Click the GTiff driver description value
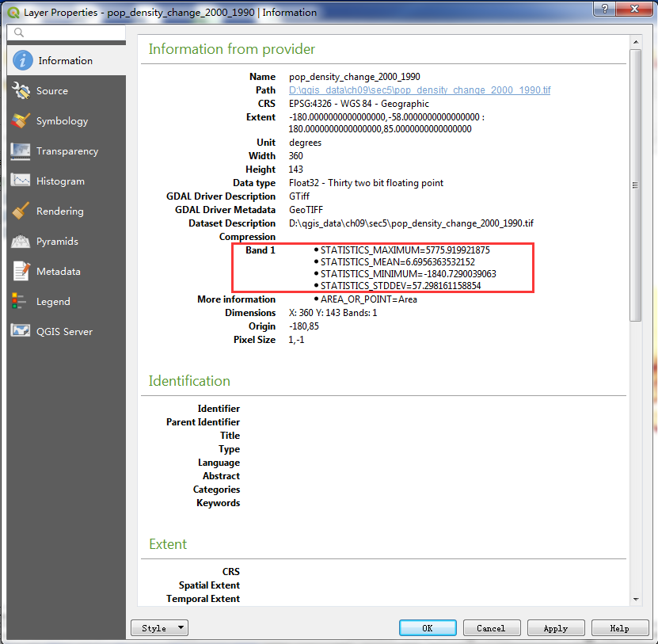Viewport: 658px width, 644px height. point(299,196)
